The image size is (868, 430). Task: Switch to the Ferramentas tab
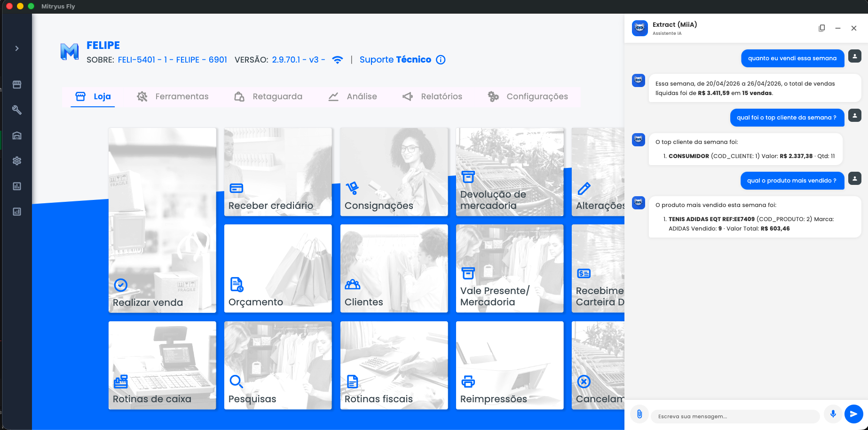pyautogui.click(x=173, y=96)
